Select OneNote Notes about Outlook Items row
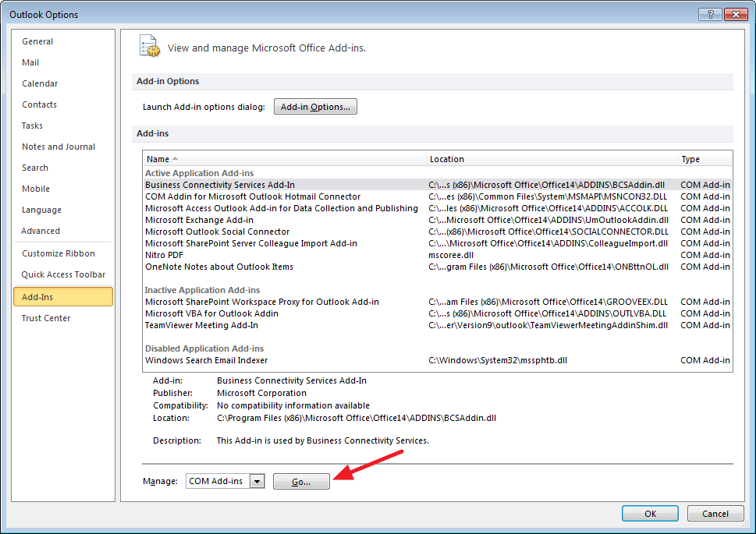This screenshot has width=756, height=534. coord(438,267)
